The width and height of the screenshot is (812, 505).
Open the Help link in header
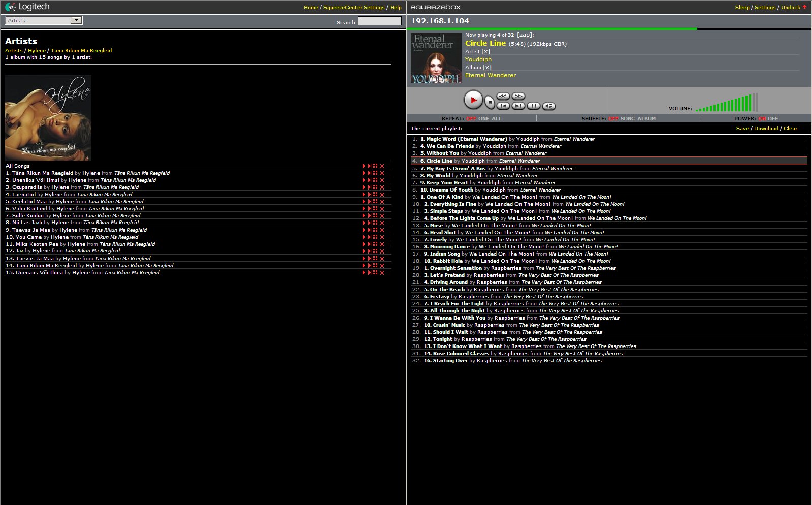396,8
